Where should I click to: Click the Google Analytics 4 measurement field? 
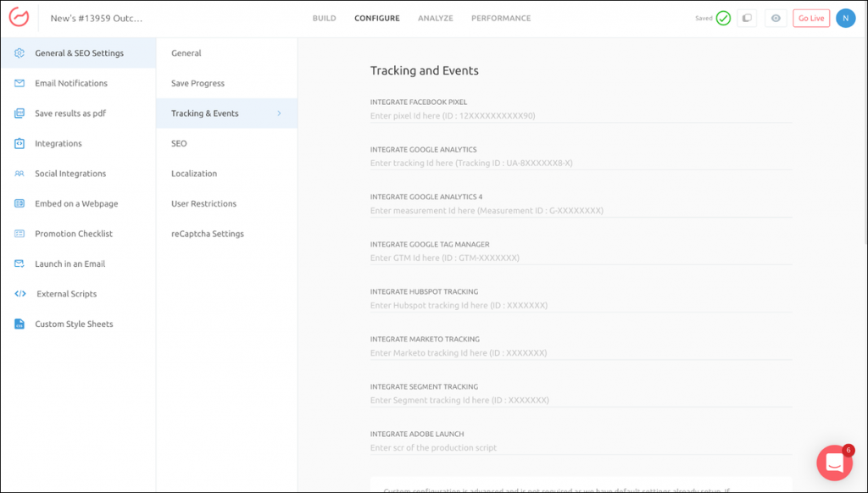[x=581, y=211]
